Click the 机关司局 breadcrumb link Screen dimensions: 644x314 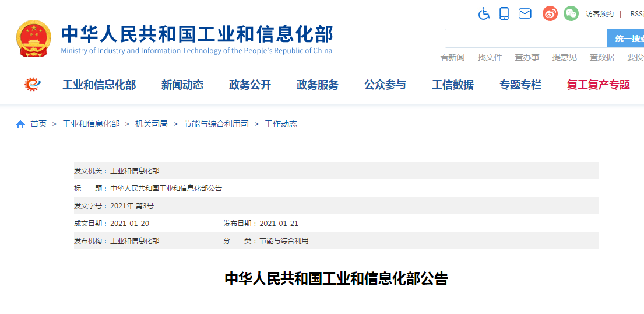[151, 124]
